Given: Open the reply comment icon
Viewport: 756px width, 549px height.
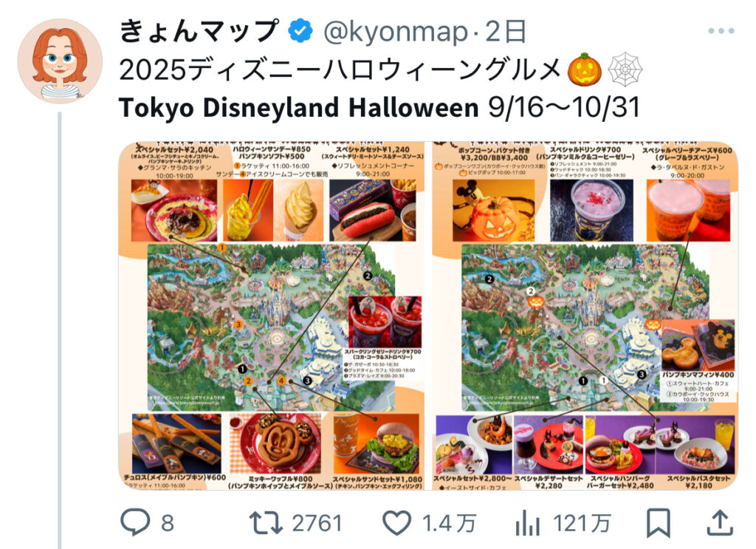Looking at the screenshot, I should (x=134, y=523).
